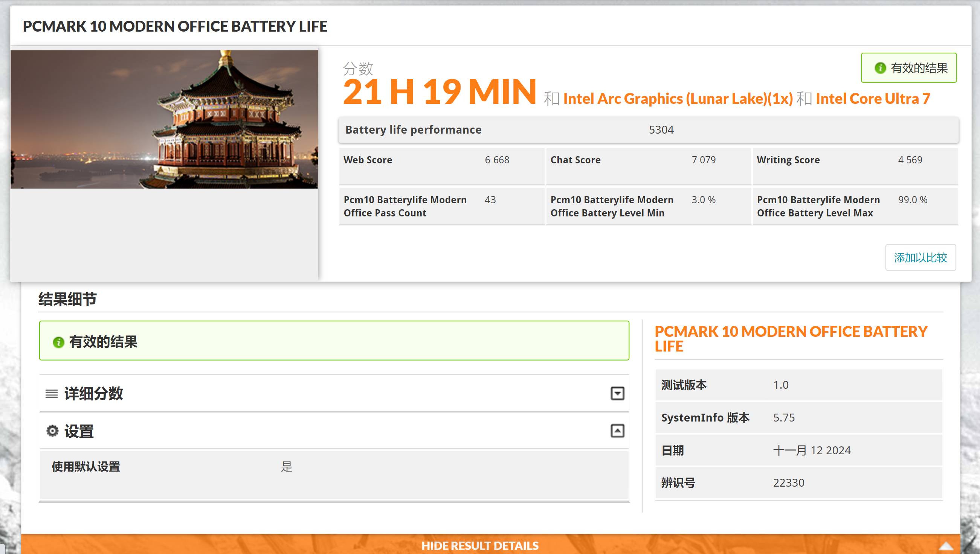This screenshot has height=554, width=980.
Task: Click the Battery Level Max value 99.0 %
Action: [x=913, y=200]
